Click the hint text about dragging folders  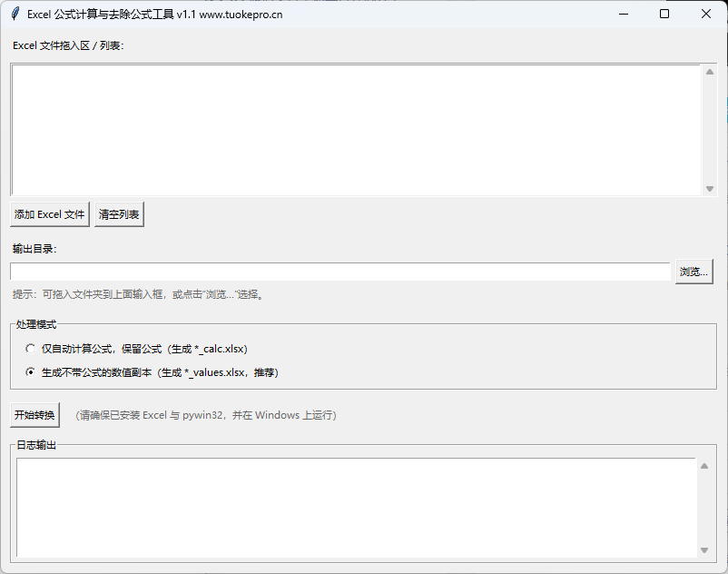139,294
